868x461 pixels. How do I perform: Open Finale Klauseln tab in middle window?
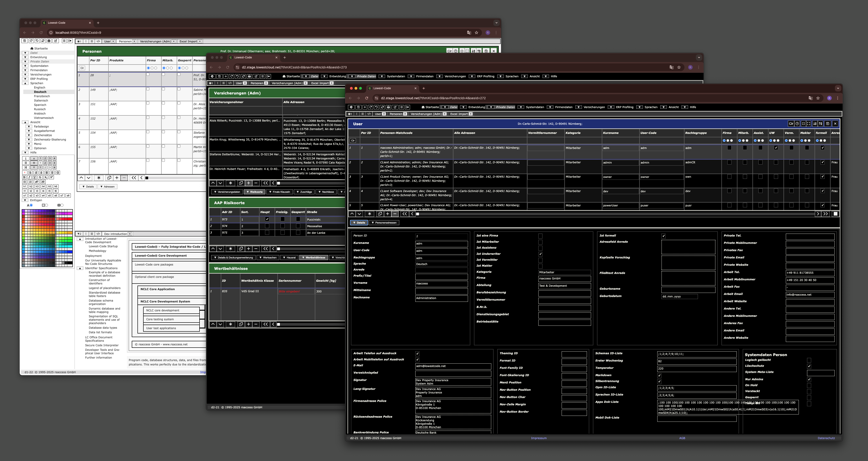click(279, 192)
